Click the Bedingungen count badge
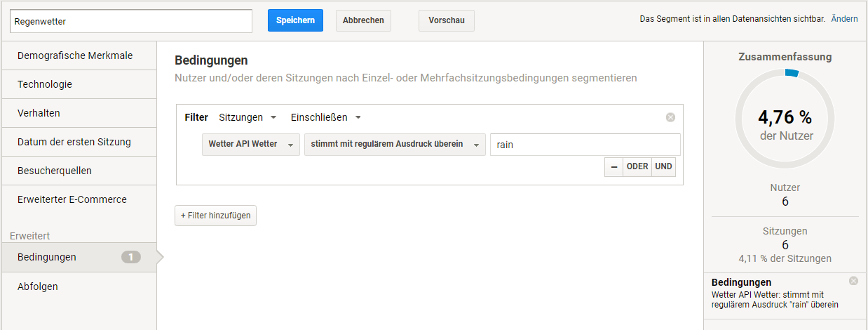 pos(130,257)
